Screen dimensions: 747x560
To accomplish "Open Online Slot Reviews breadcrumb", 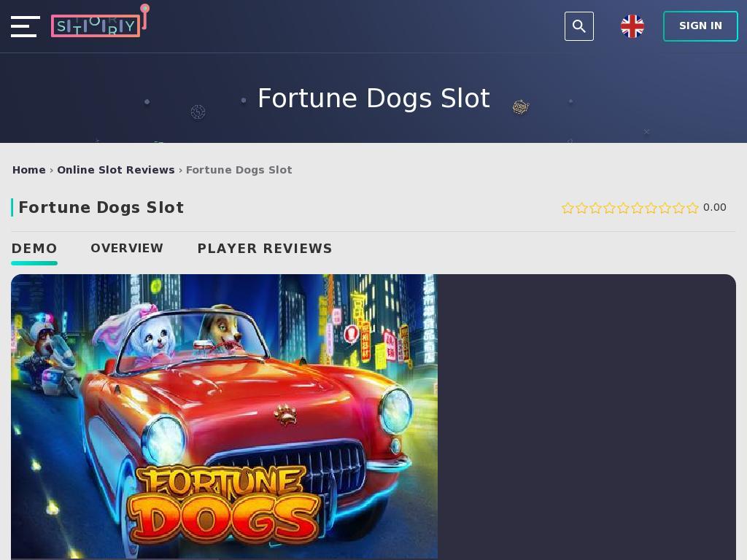I will pyautogui.click(x=116, y=170).
